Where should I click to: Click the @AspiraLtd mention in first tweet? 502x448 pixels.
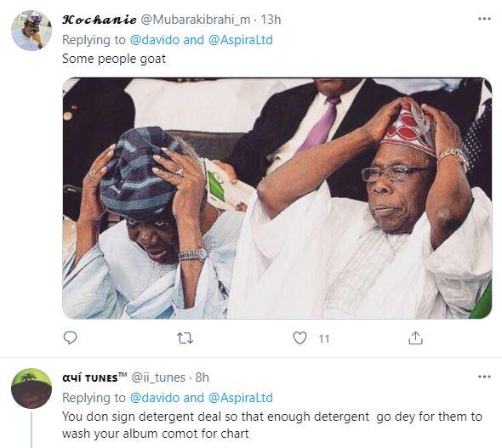[241, 40]
